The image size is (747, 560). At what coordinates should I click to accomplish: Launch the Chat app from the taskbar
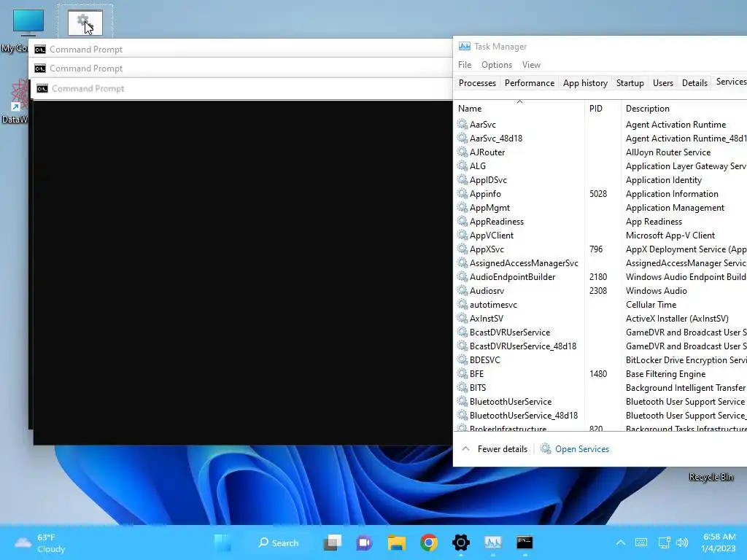[x=365, y=542]
